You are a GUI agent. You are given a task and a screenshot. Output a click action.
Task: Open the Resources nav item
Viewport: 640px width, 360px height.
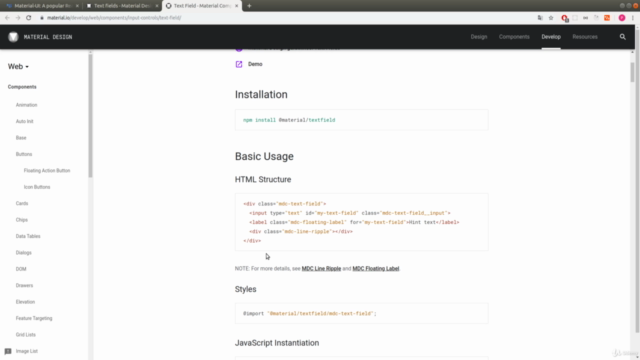(584, 37)
